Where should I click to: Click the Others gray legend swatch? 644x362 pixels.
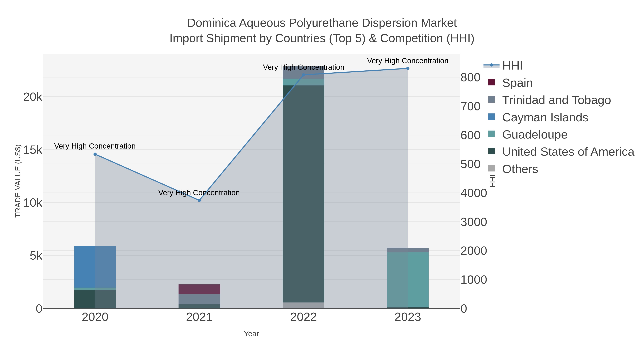[492, 168]
